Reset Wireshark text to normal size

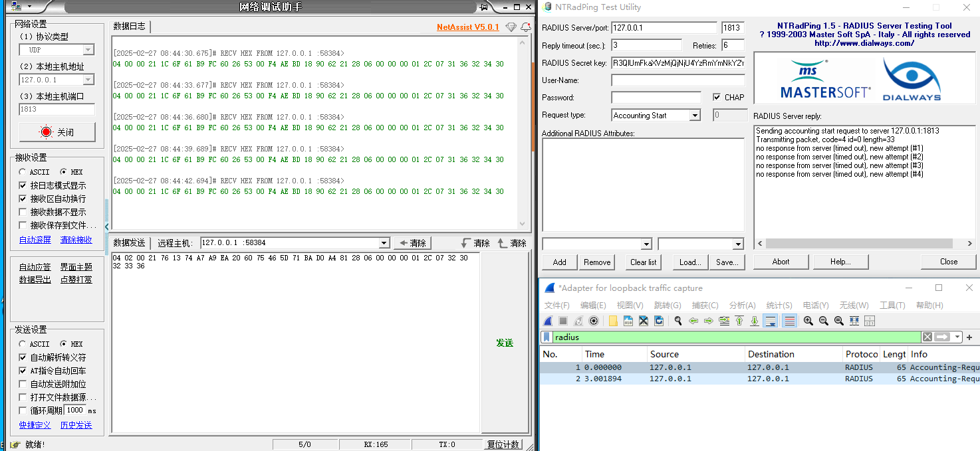coord(839,321)
